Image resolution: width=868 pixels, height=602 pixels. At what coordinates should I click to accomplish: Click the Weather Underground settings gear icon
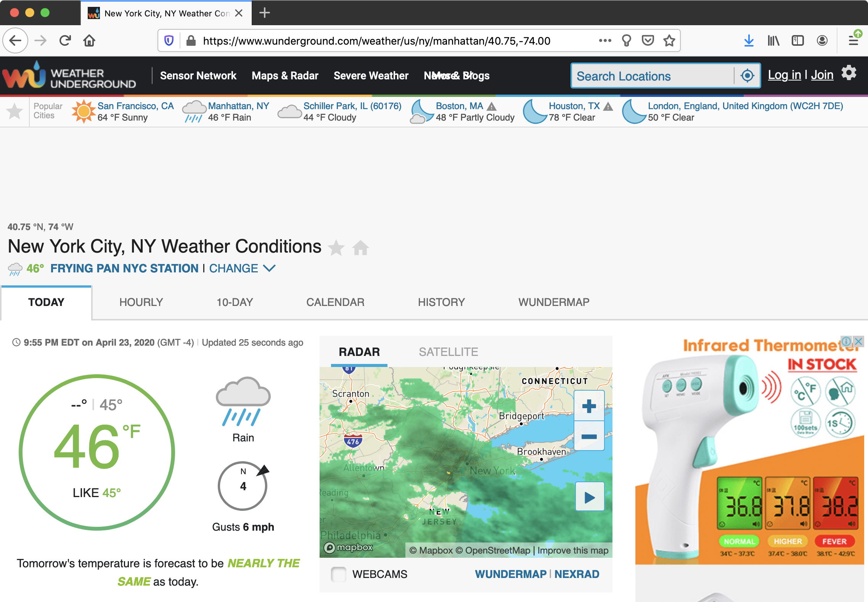[849, 73]
